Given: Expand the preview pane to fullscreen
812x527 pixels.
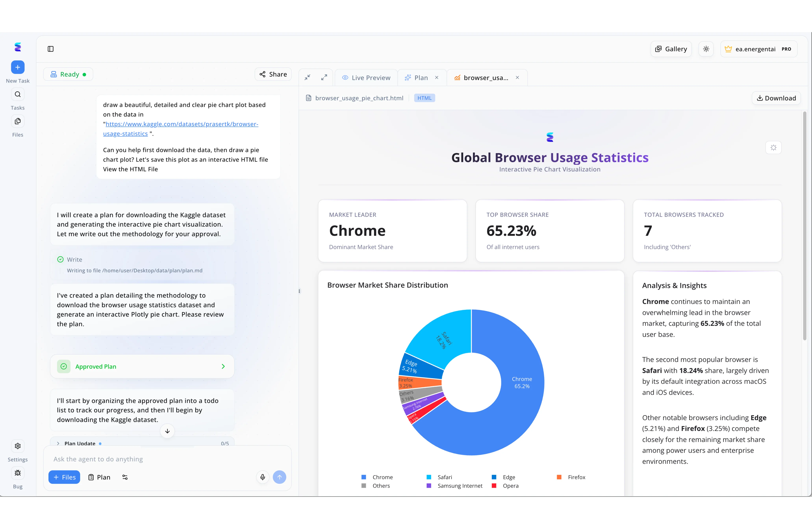Looking at the screenshot, I should point(324,77).
